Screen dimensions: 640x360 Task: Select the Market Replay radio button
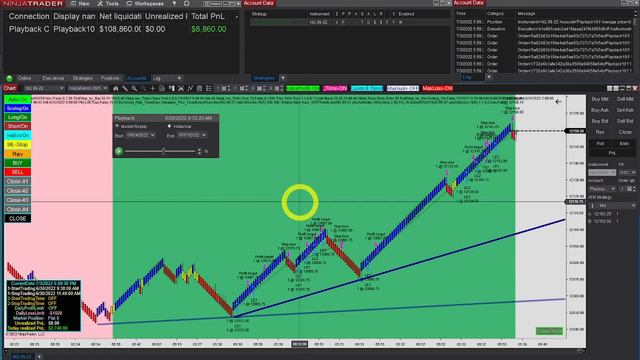point(117,127)
